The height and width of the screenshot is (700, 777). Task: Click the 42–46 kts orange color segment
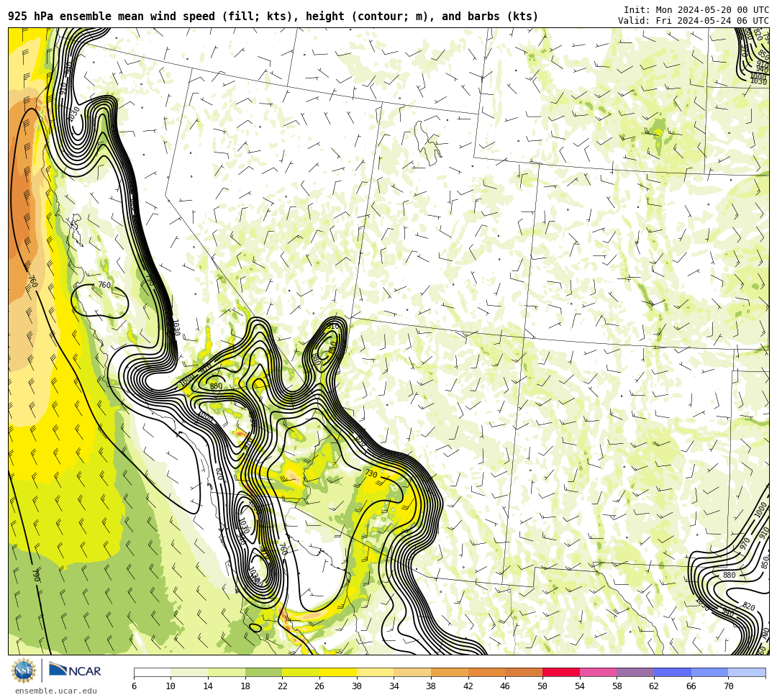(486, 672)
